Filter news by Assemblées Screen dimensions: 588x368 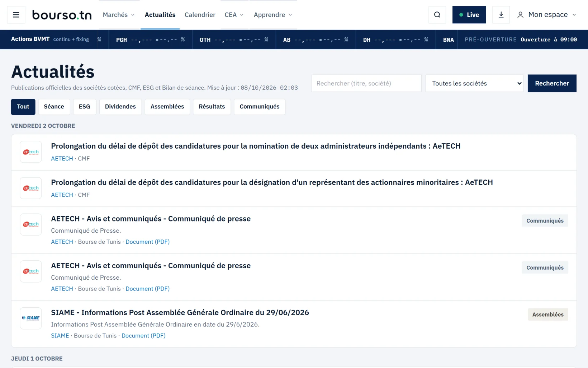167,107
